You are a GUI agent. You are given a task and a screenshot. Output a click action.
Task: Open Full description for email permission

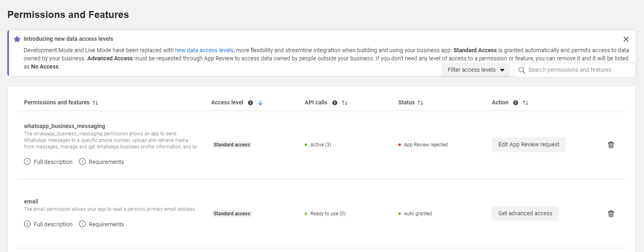click(x=48, y=224)
